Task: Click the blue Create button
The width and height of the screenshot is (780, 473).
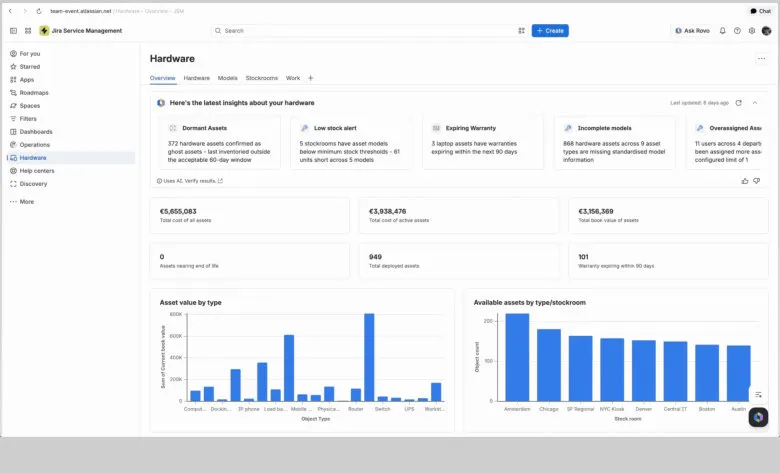Action: pos(550,31)
